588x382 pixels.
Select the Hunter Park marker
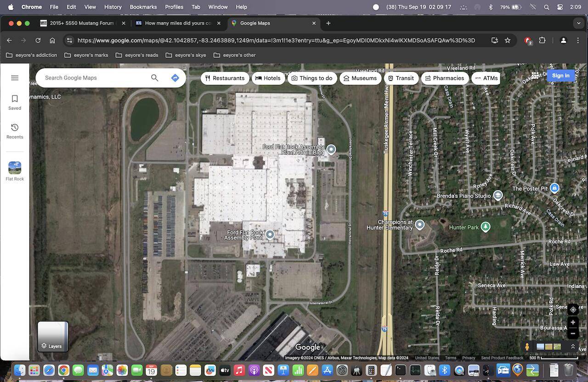pos(485,227)
